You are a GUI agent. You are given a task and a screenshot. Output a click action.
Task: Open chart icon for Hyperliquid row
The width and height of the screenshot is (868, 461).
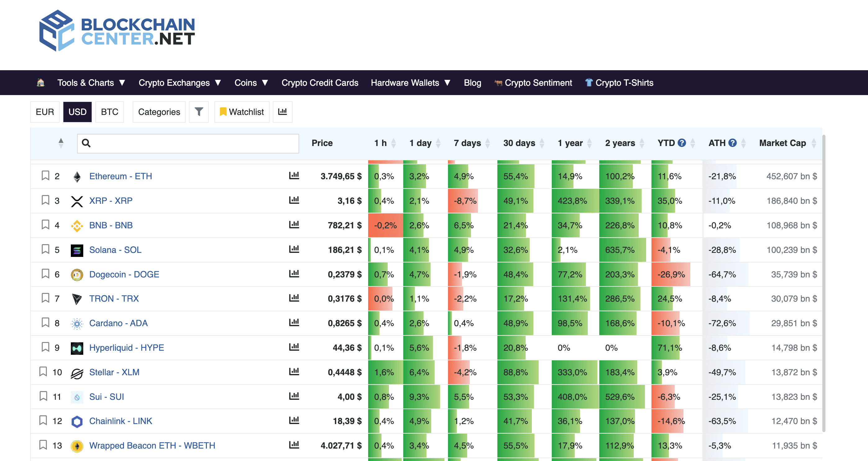[x=294, y=347]
